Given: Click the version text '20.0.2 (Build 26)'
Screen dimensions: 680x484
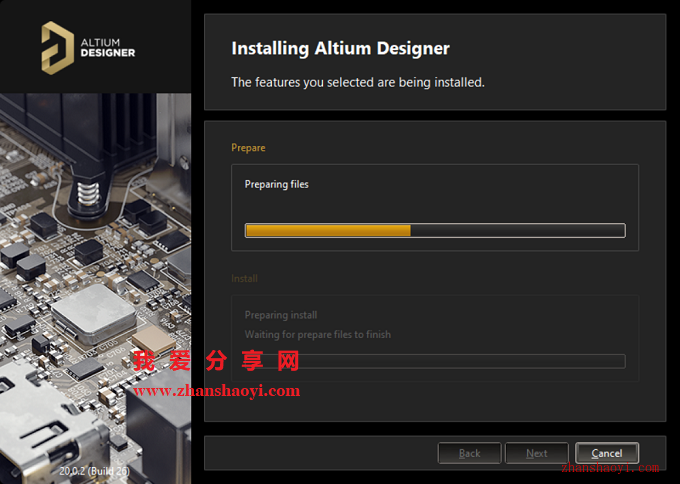Looking at the screenshot, I should pyautogui.click(x=95, y=471).
